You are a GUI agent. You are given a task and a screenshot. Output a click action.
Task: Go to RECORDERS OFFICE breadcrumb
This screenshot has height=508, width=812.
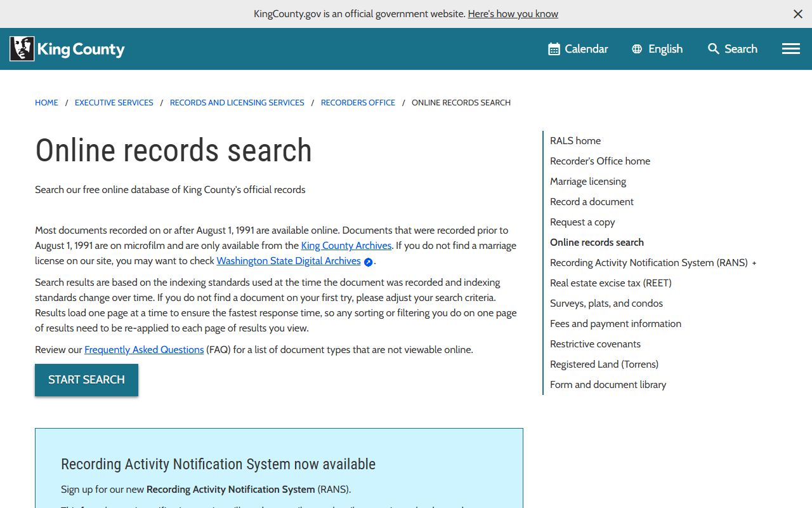point(358,102)
